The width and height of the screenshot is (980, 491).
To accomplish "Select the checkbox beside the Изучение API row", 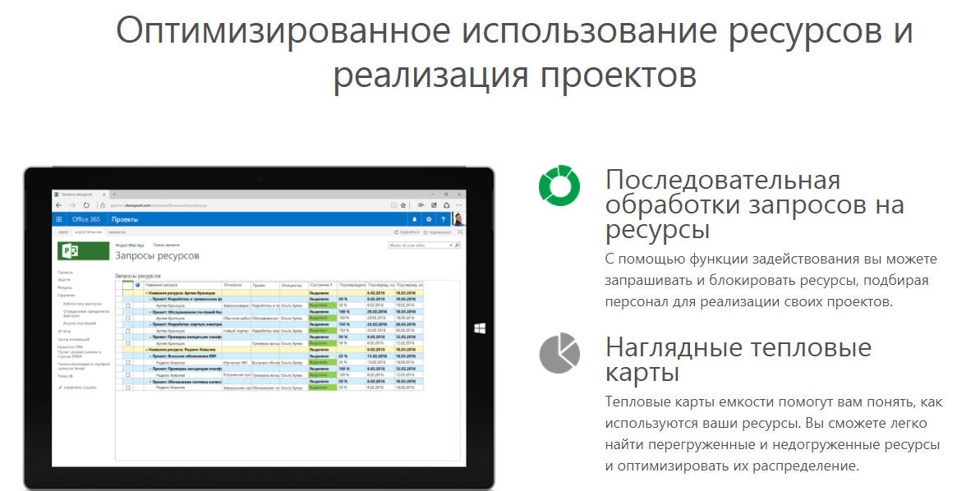I will coord(127,361).
